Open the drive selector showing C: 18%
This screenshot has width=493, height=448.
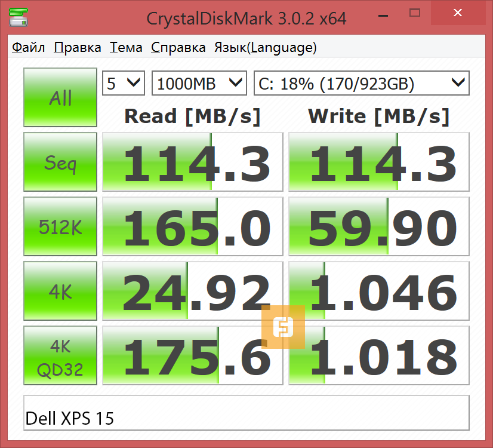coord(361,84)
